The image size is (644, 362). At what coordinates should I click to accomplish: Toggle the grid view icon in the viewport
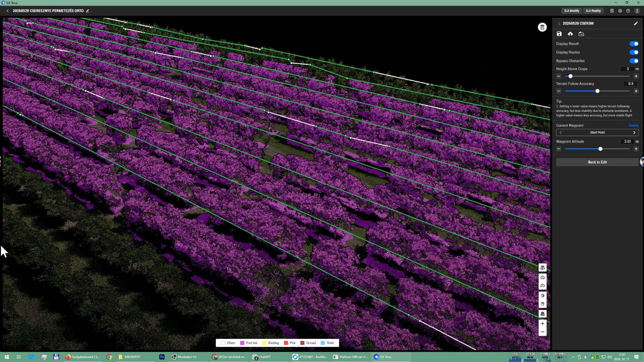coord(542,314)
